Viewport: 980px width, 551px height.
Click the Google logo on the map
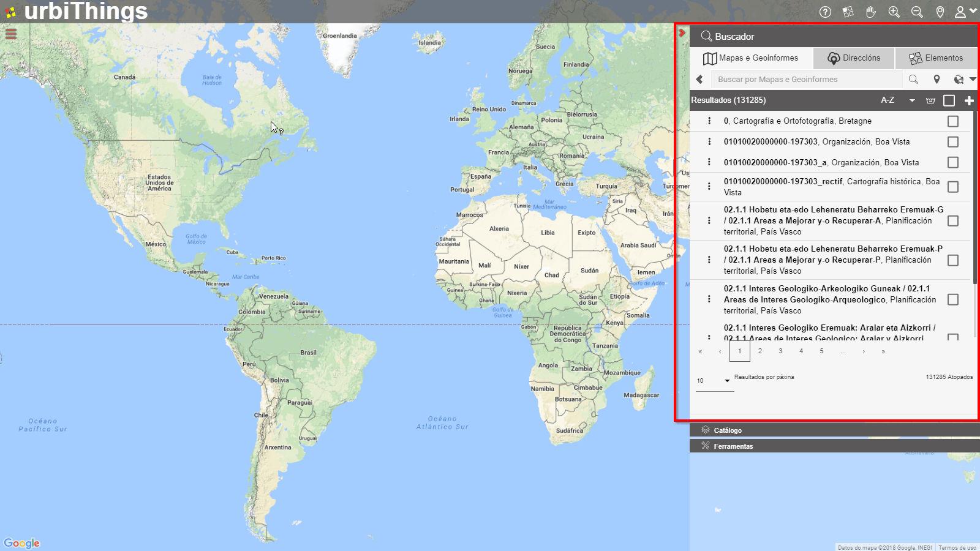click(x=21, y=543)
